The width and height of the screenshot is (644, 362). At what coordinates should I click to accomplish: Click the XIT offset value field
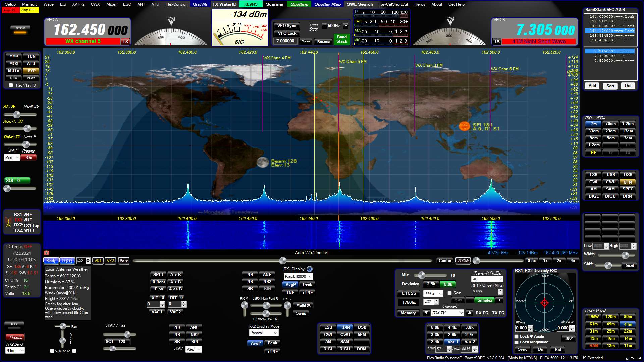[153, 304]
